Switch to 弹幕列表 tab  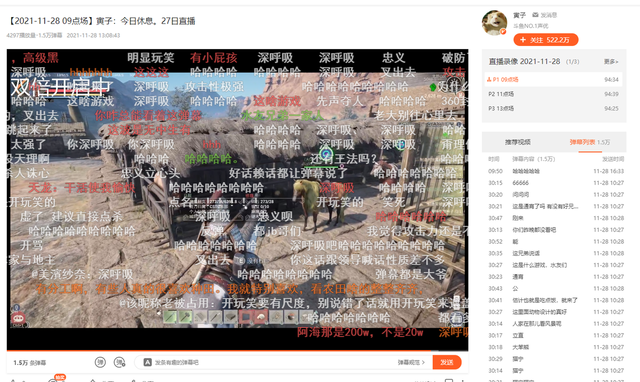point(590,142)
